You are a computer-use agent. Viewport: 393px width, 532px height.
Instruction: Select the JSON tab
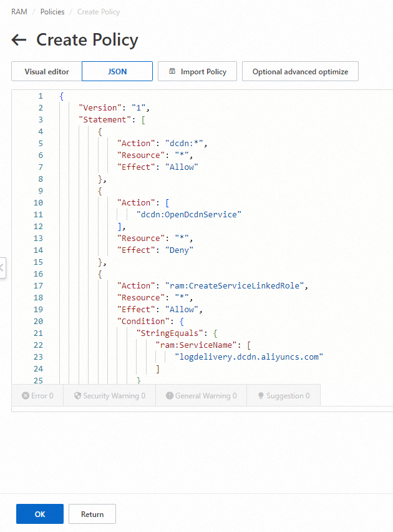(117, 71)
